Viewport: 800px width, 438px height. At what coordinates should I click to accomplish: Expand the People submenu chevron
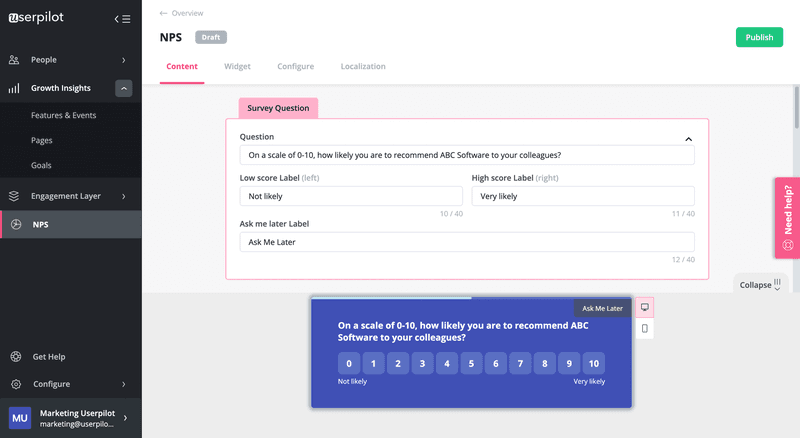[124, 60]
